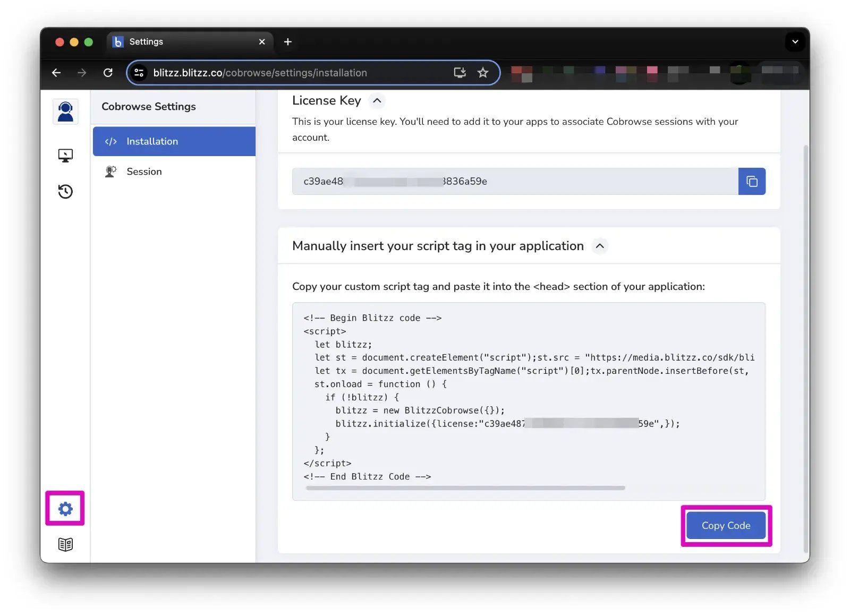Click the 'blitzz.initialize' code line
The image size is (850, 616).
click(x=507, y=423)
